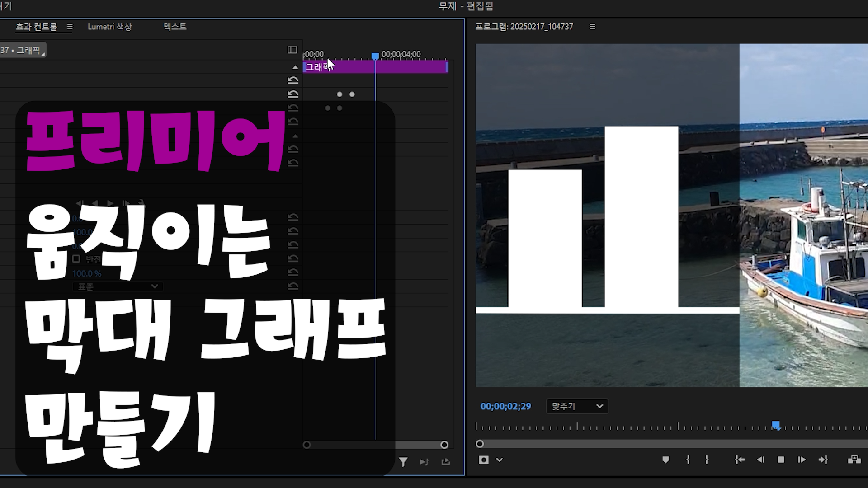Open the 맞추기 zoom level dropdown
The width and height of the screenshot is (868, 488).
[577, 406]
